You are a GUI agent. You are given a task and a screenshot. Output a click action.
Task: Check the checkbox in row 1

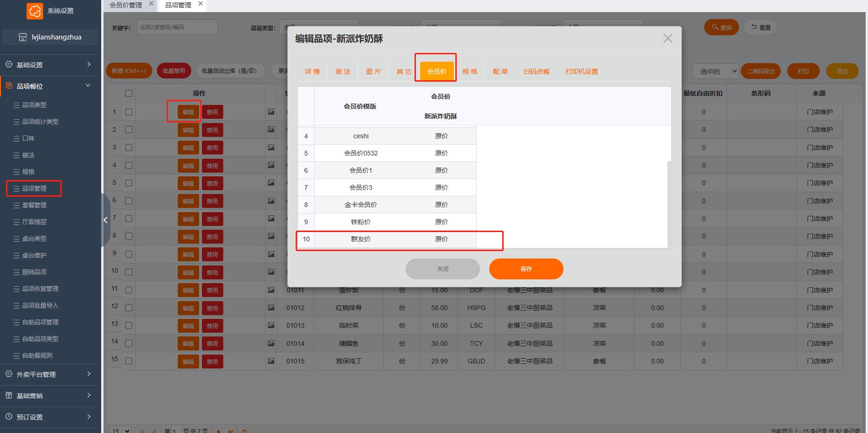click(129, 112)
